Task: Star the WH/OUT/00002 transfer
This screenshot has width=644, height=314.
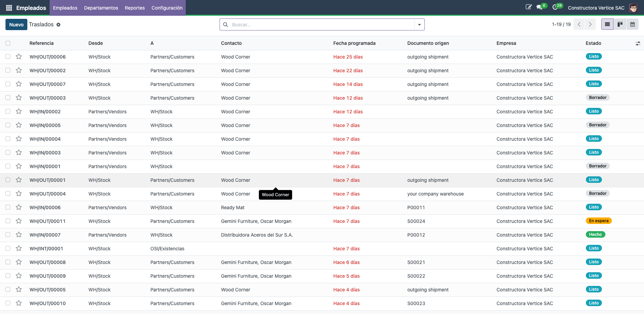Action: pos(19,70)
